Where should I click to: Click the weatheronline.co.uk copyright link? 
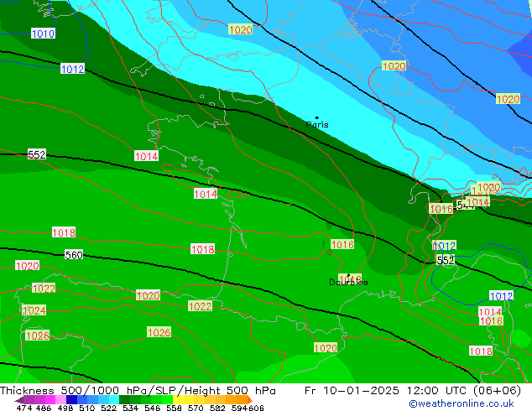[462, 403]
